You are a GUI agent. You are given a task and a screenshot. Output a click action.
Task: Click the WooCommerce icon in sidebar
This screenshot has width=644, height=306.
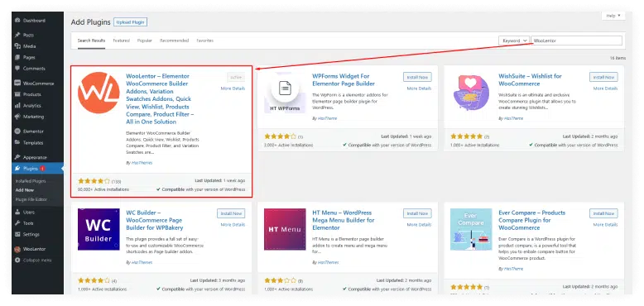17,84
